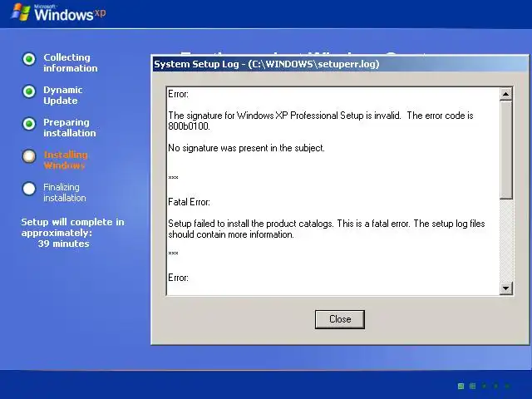Click the Close button in setup log dialog
This screenshot has width=532, height=399.
point(340,319)
